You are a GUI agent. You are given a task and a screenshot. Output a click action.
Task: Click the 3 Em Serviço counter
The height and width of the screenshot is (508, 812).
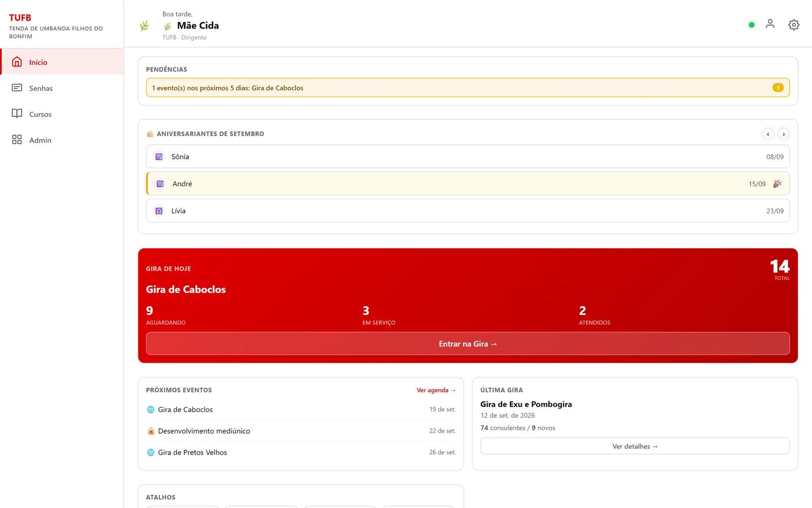379,315
